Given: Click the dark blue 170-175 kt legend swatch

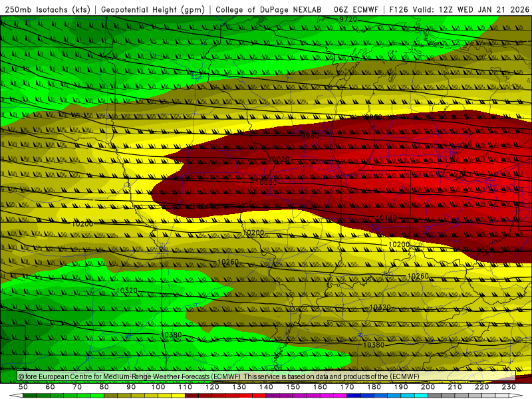Looking at the screenshot, I should click(x=354, y=396).
